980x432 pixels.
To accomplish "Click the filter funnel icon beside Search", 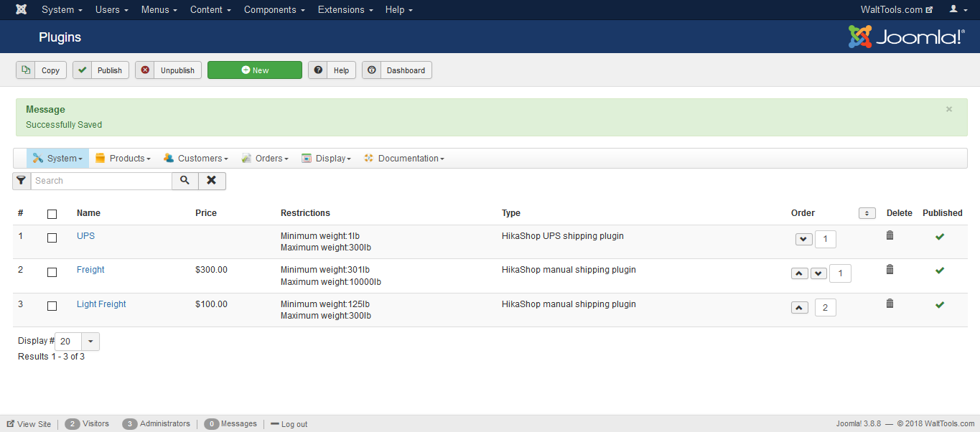I will point(22,181).
